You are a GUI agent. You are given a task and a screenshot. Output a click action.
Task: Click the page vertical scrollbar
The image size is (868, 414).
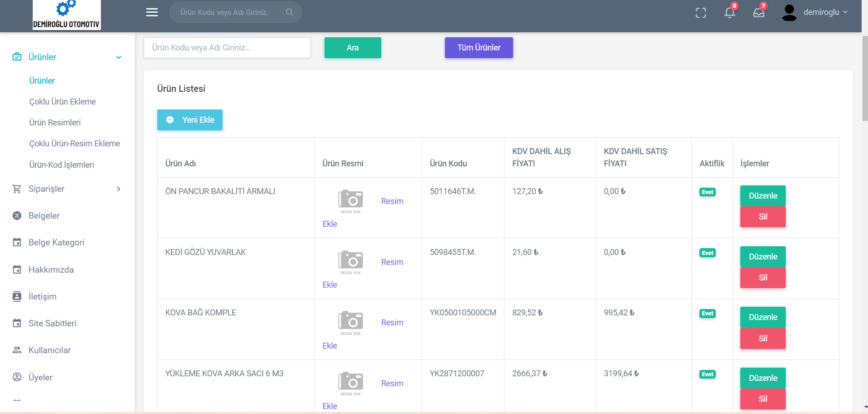(x=865, y=78)
